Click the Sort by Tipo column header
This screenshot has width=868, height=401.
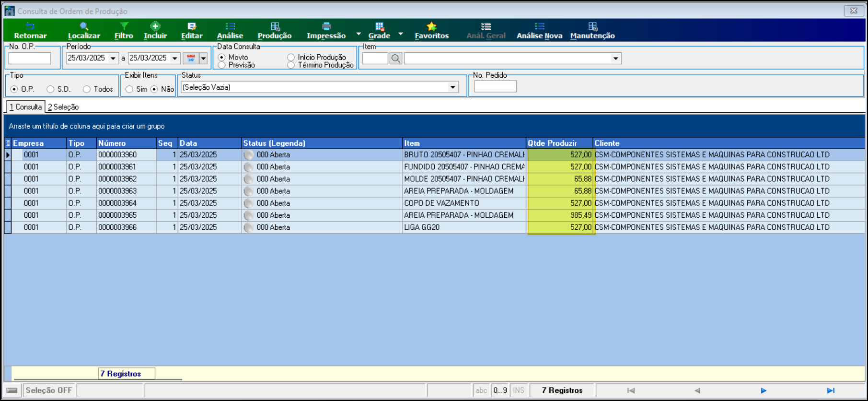click(81, 143)
